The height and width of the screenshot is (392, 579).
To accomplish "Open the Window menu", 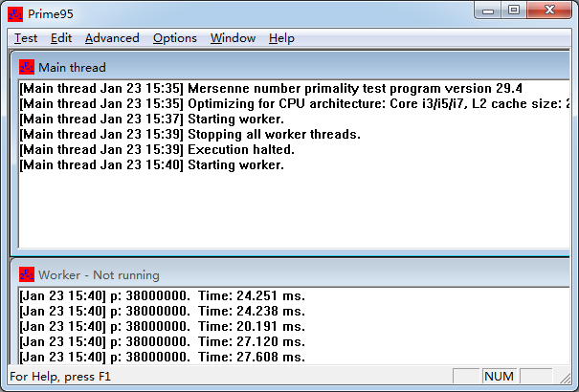I will pyautogui.click(x=233, y=38).
